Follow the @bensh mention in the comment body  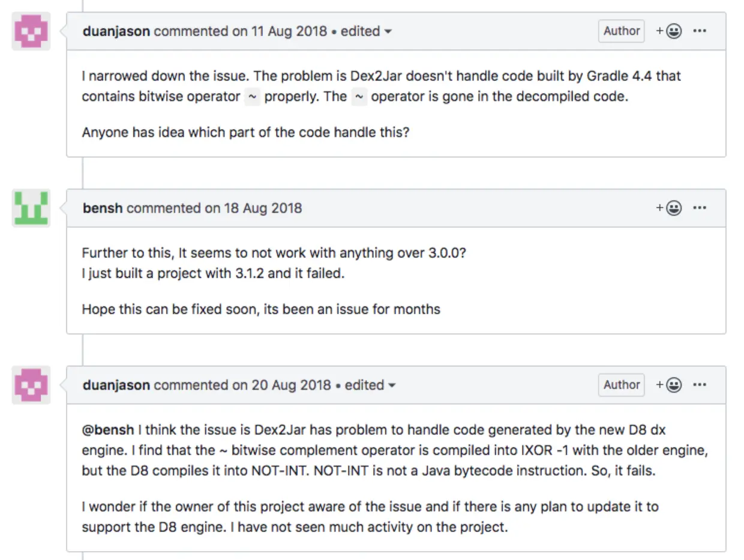point(108,430)
